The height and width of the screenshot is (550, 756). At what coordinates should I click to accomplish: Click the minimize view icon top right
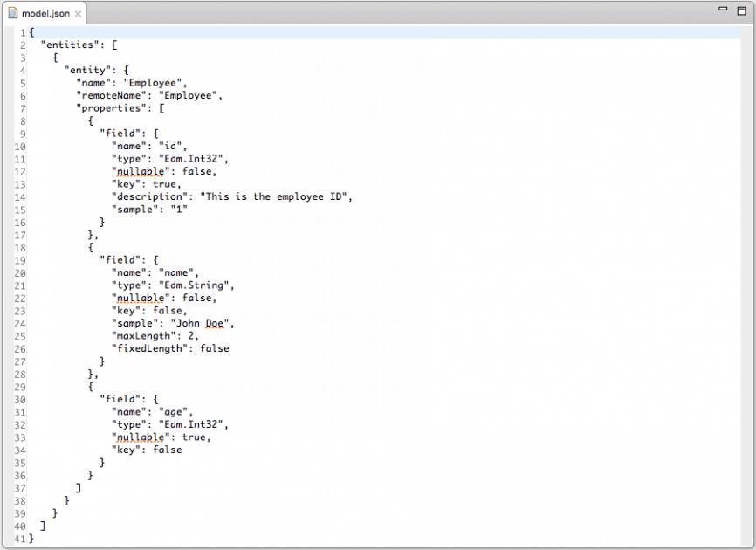tap(723, 8)
